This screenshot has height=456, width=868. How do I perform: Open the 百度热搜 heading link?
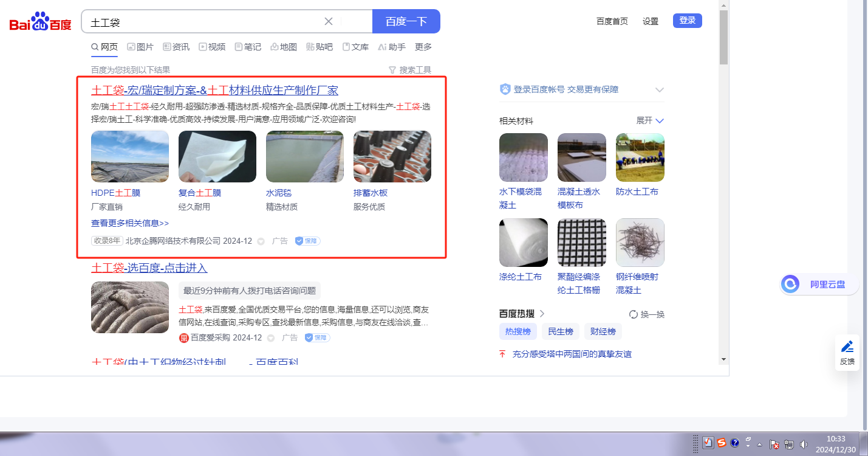click(522, 314)
